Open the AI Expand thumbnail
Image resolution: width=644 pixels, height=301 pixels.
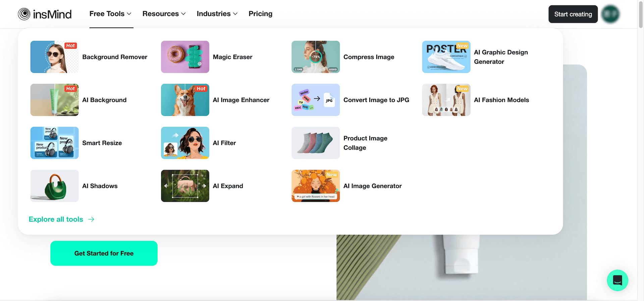(x=185, y=186)
